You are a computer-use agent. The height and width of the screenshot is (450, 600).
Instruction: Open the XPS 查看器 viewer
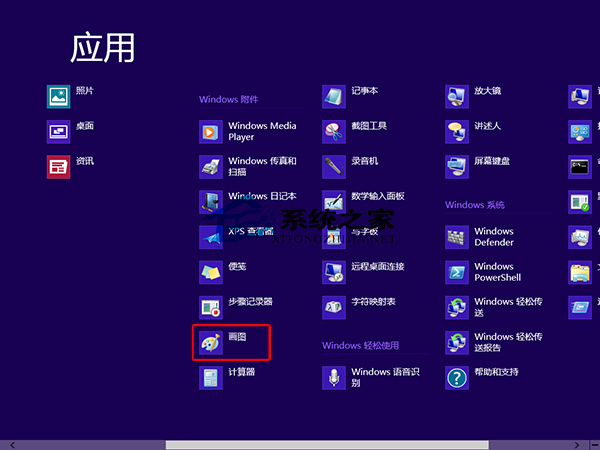(211, 237)
